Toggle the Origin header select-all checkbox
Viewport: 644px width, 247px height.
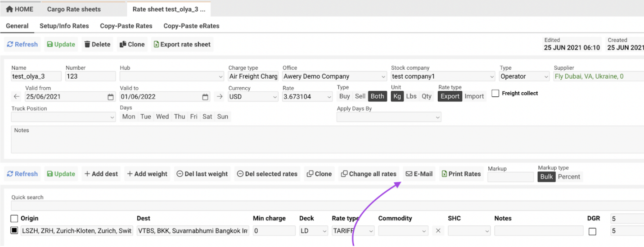[x=14, y=219]
